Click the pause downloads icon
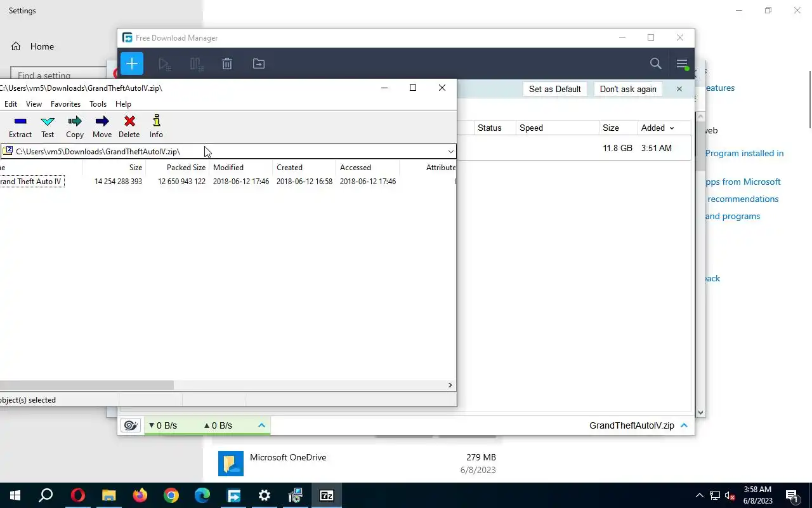The image size is (812, 508). (196, 63)
